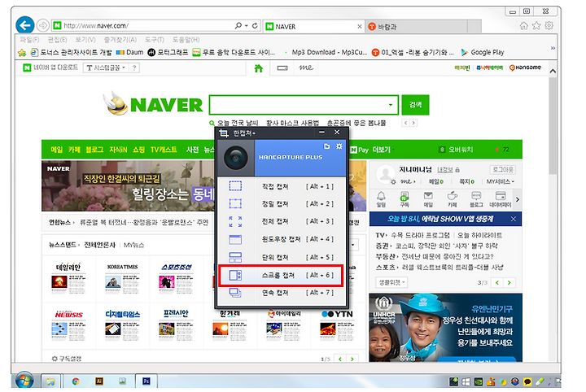Open IE tools gear icon
This screenshot has width=586, height=392.
[x=549, y=25]
